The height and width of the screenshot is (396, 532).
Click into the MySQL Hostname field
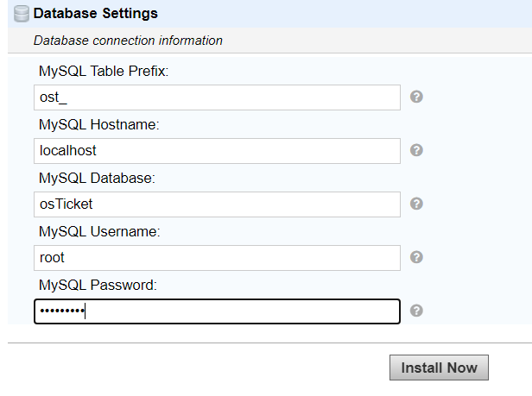coord(217,151)
